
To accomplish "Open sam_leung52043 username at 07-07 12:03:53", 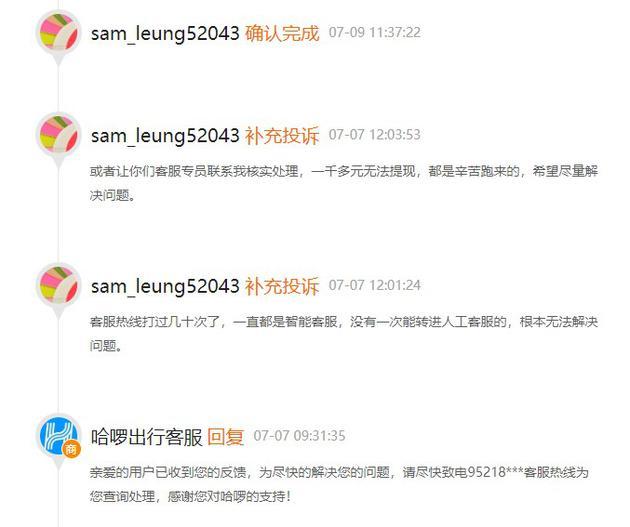I will (x=165, y=136).
